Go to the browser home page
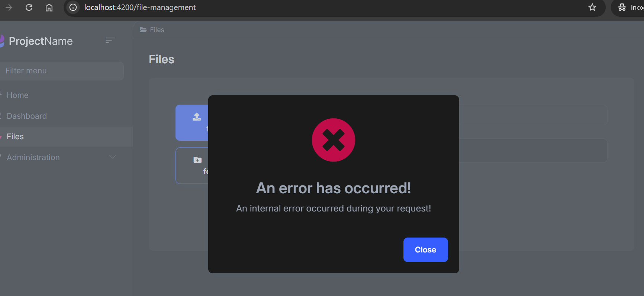The height and width of the screenshot is (296, 644). (x=49, y=7)
